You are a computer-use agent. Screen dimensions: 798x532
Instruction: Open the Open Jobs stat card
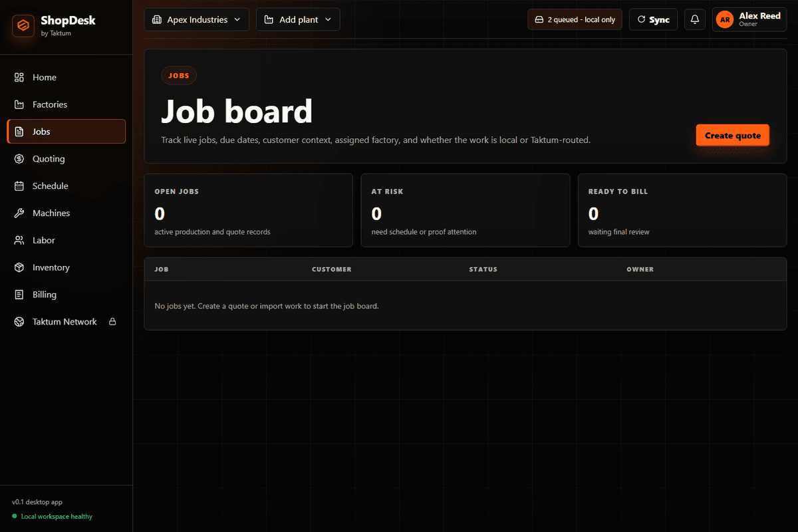click(x=249, y=210)
